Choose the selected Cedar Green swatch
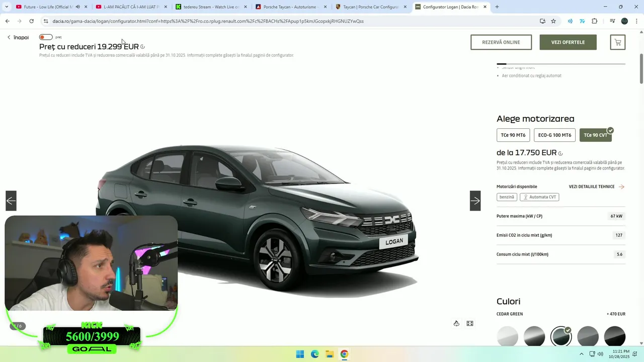Viewport: 644px width, 362px height. [x=561, y=336]
